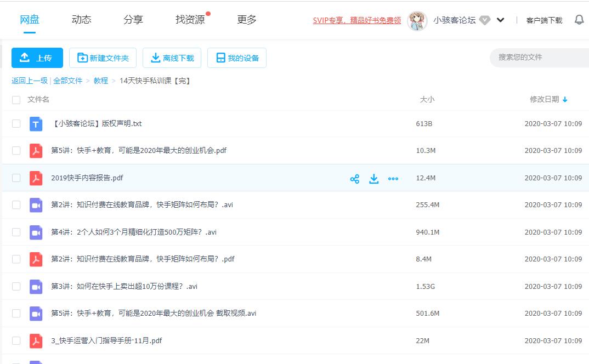Select checkbox for 3_快手运营入门指导手册·11月.pdf
Viewport: 589px width, 364px height.
tap(16, 341)
